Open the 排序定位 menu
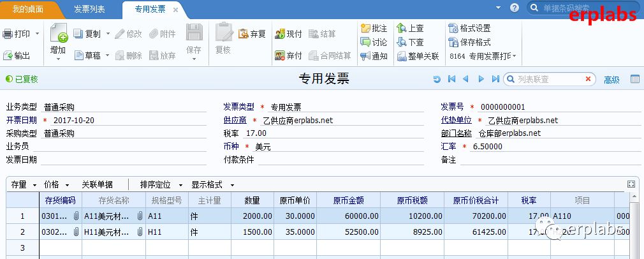The height and width of the screenshot is (259, 644). [x=161, y=185]
